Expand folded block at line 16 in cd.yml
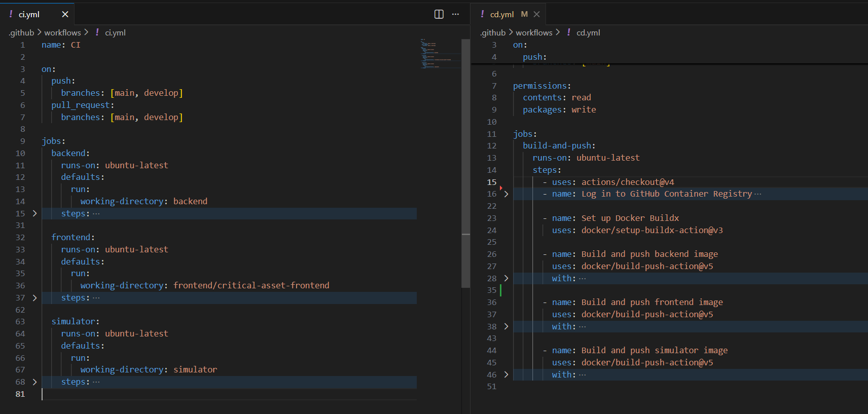This screenshot has width=868, height=414. pyautogui.click(x=506, y=194)
